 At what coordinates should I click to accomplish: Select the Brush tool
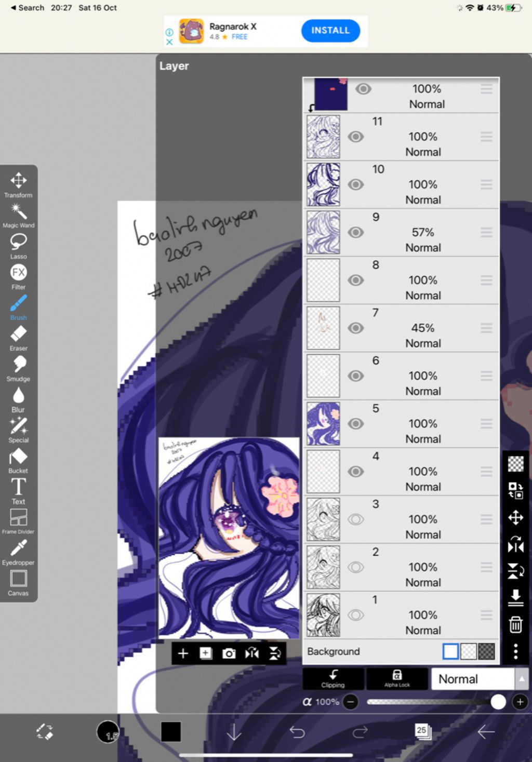pos(18,308)
